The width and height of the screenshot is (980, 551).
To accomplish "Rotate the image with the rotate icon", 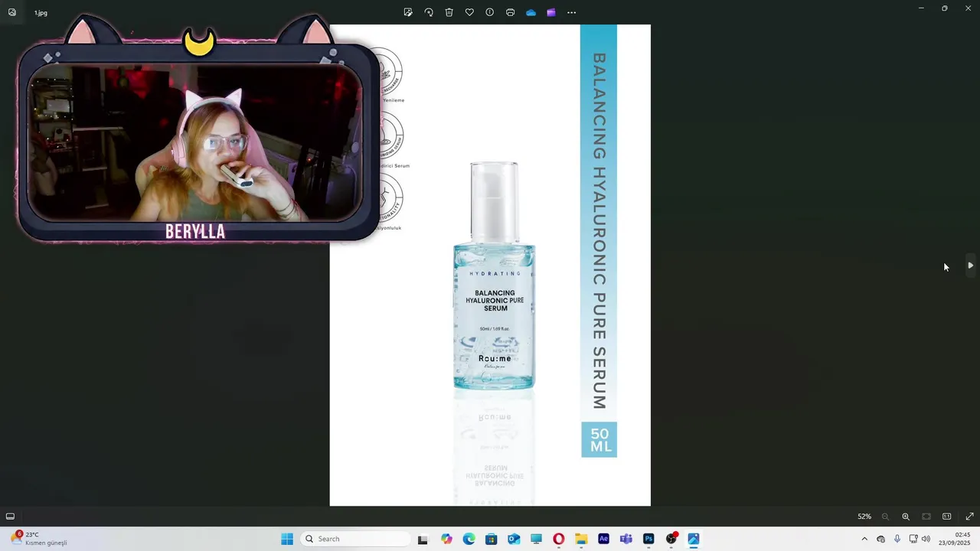I will (429, 12).
